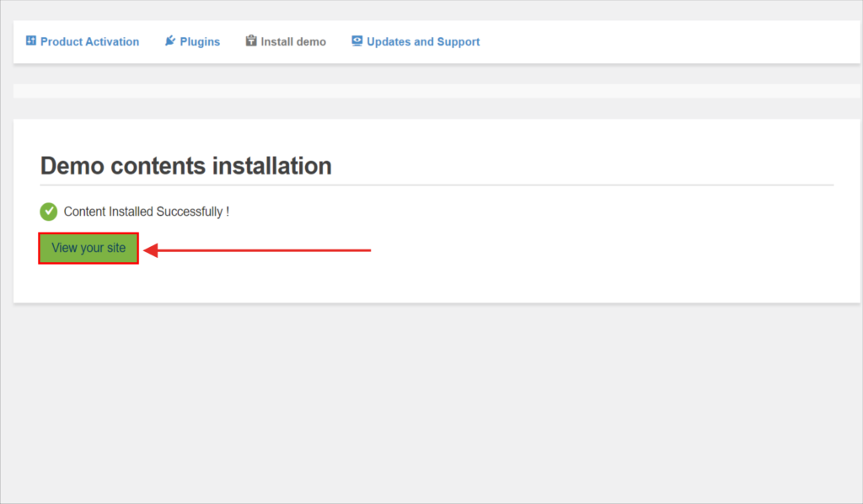
Task: Open the Product Activation tab
Action: tap(89, 41)
